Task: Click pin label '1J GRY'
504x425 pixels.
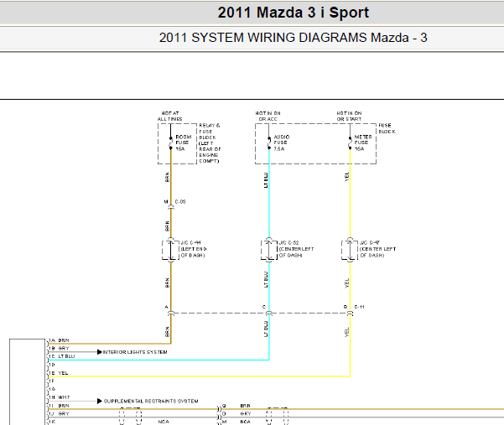Action: (x=59, y=414)
